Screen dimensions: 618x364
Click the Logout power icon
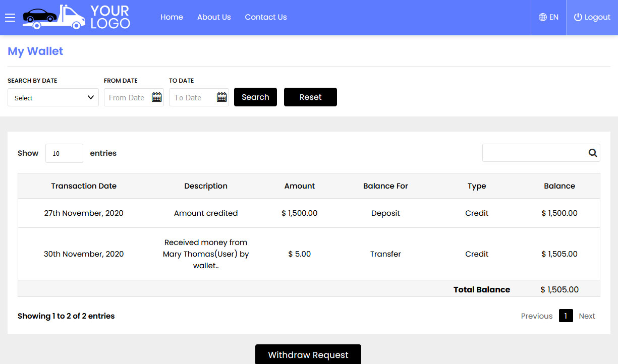pos(578,17)
